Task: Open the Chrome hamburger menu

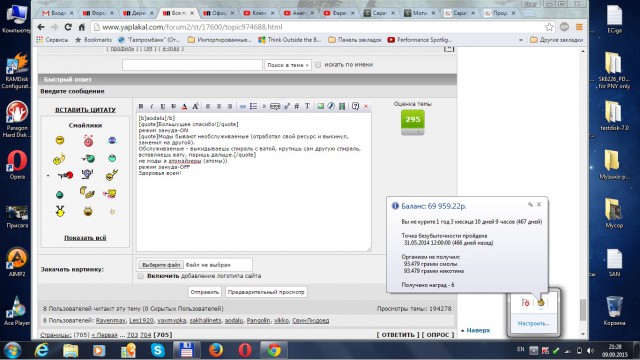Action: tap(579, 27)
